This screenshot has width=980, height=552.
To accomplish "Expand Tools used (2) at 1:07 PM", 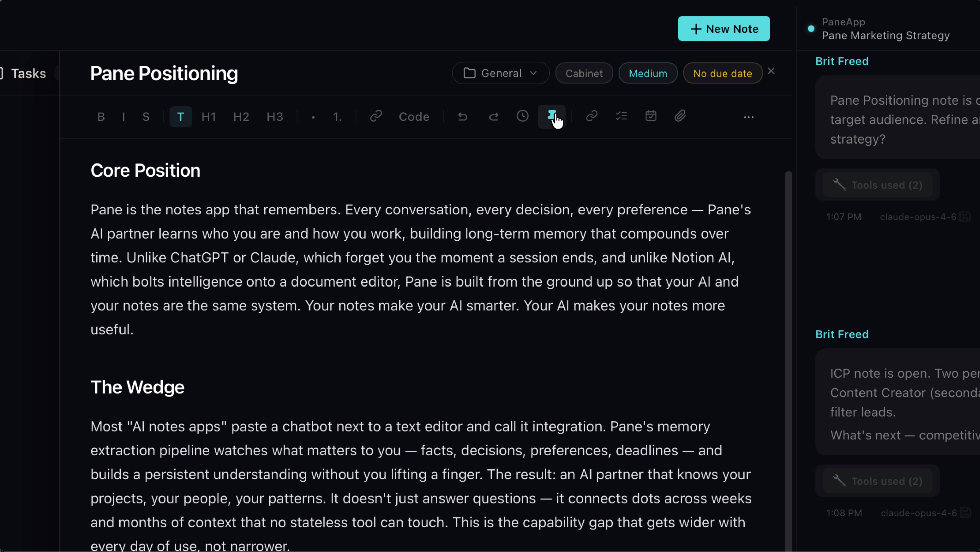I will click(877, 185).
